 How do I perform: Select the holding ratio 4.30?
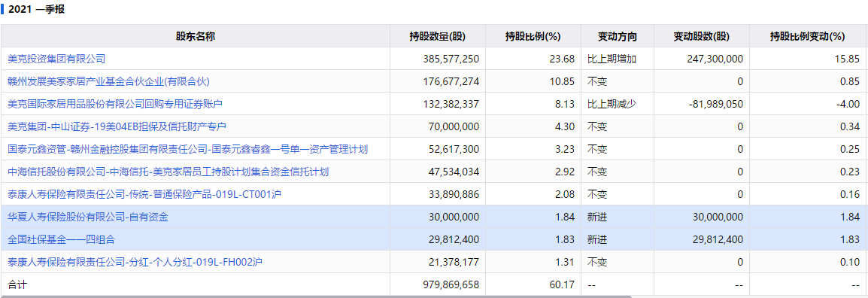coord(566,126)
